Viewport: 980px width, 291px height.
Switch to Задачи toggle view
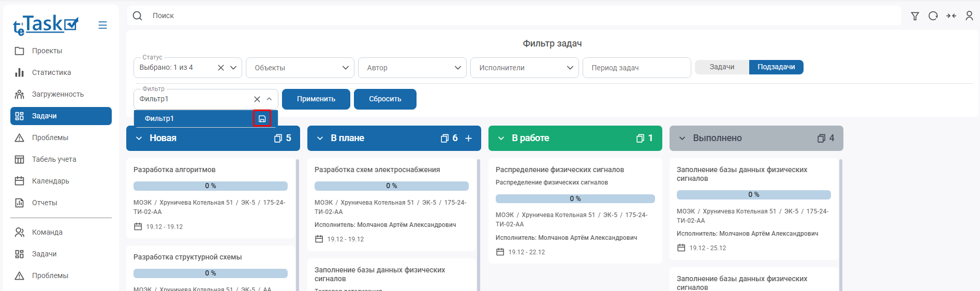pyautogui.click(x=722, y=67)
